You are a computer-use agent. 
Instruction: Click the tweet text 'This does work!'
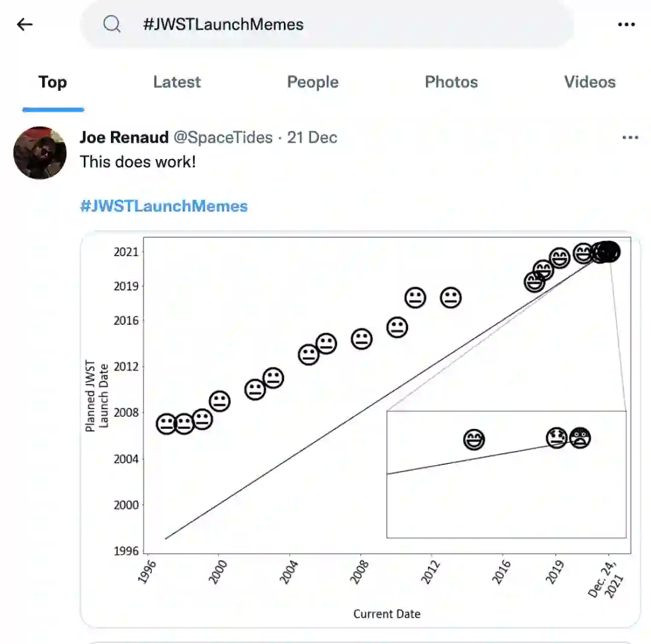(x=138, y=162)
